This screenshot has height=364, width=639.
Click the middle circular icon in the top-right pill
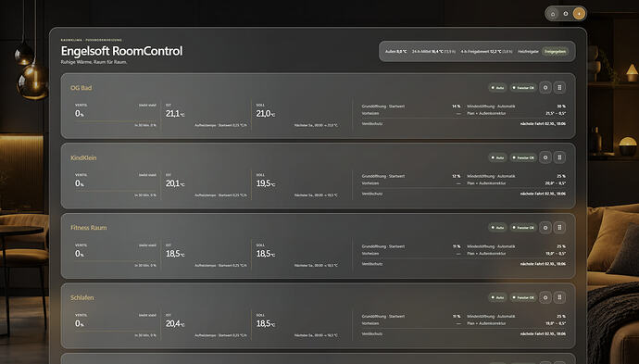tap(566, 14)
